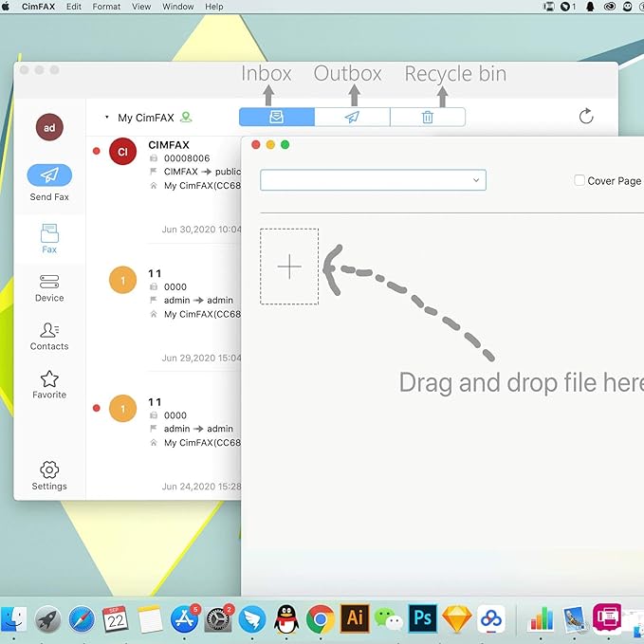Viewport: 644px width, 644px height.
Task: Click the Send Fax paper plane icon
Action: point(49,175)
